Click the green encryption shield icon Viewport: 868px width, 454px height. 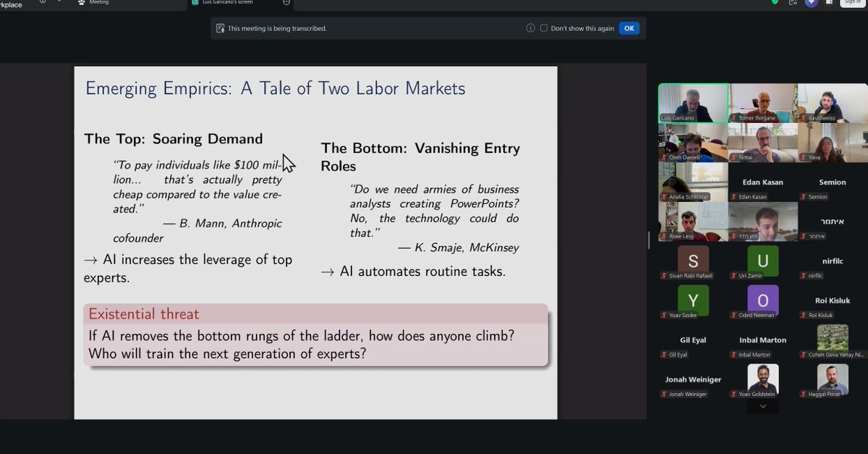pos(775,2)
